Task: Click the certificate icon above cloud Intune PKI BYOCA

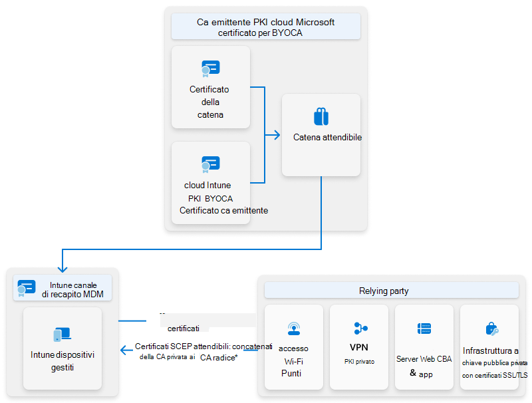Action: tap(210, 164)
